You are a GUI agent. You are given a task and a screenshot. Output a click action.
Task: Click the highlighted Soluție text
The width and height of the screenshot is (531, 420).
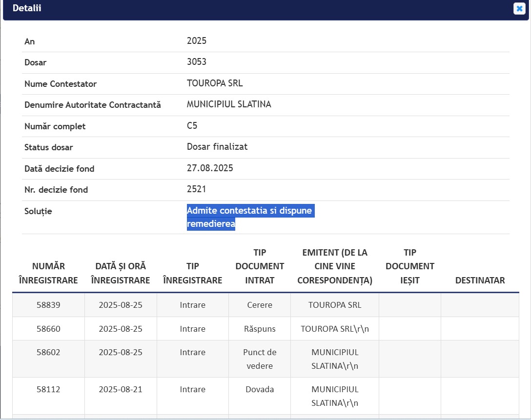[250, 218]
